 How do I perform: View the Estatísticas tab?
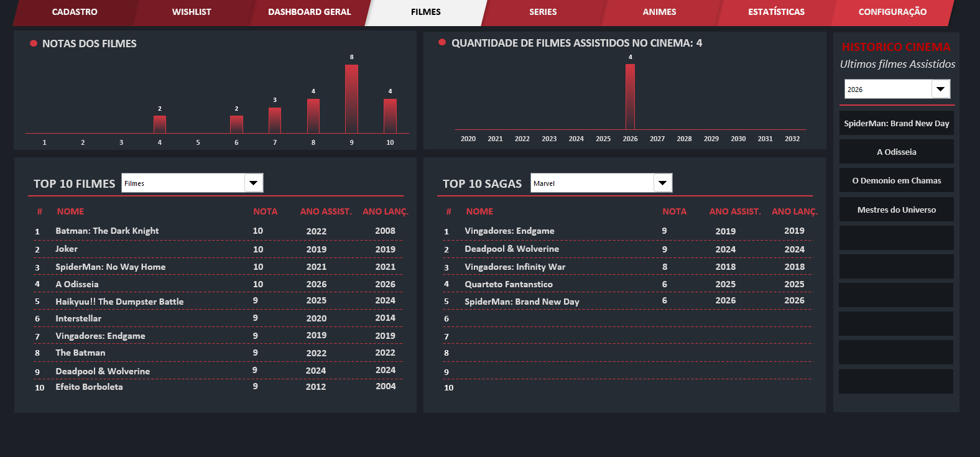pyautogui.click(x=776, y=12)
